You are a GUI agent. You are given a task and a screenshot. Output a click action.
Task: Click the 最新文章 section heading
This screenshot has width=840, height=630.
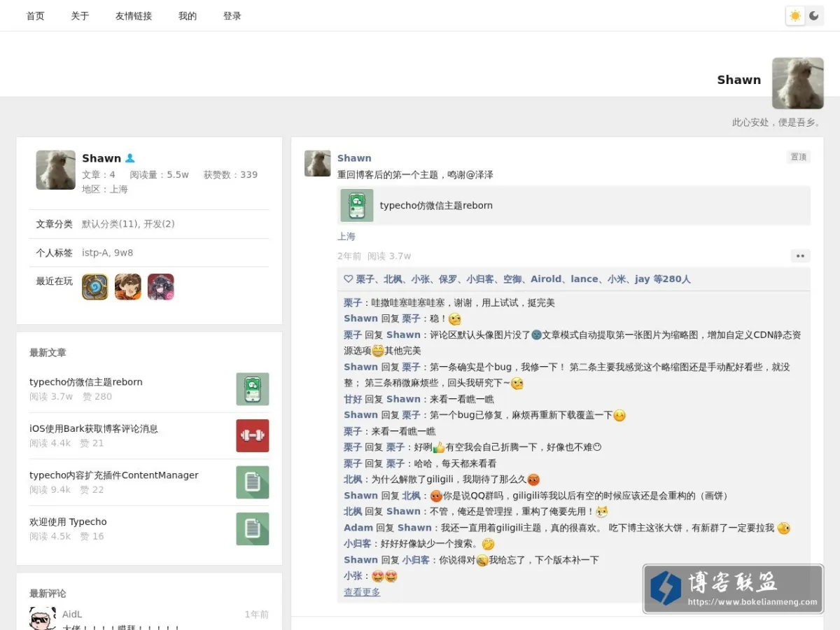[x=48, y=353]
